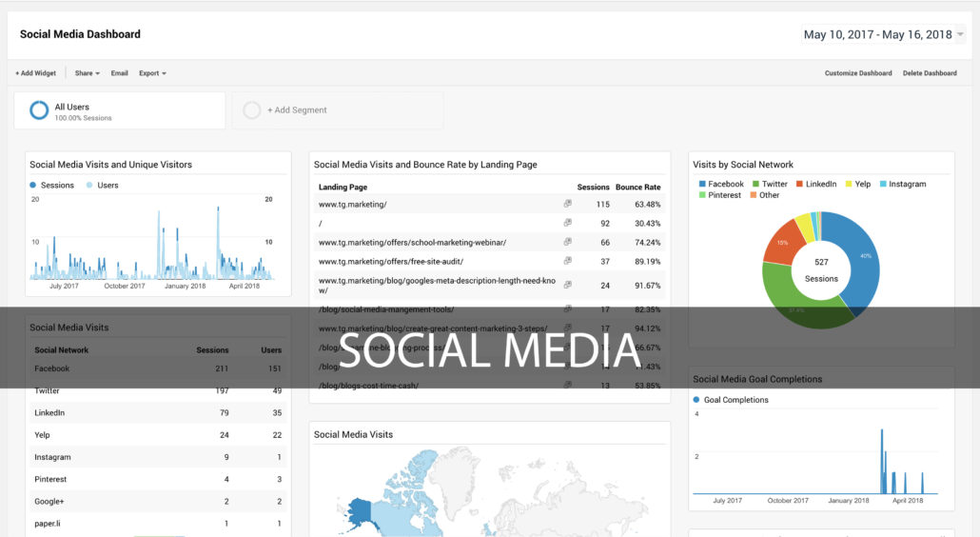
Task: Click the Pinterest network row
Action: coord(158,480)
